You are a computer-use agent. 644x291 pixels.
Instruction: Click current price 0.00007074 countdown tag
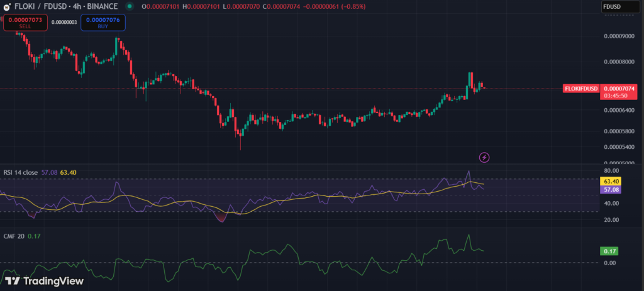619,92
